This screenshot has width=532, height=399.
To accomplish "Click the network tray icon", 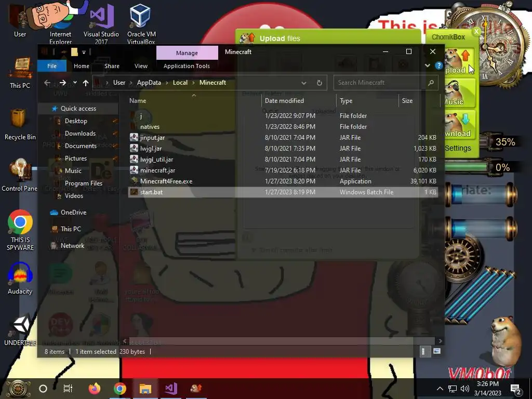I will click(x=453, y=389).
